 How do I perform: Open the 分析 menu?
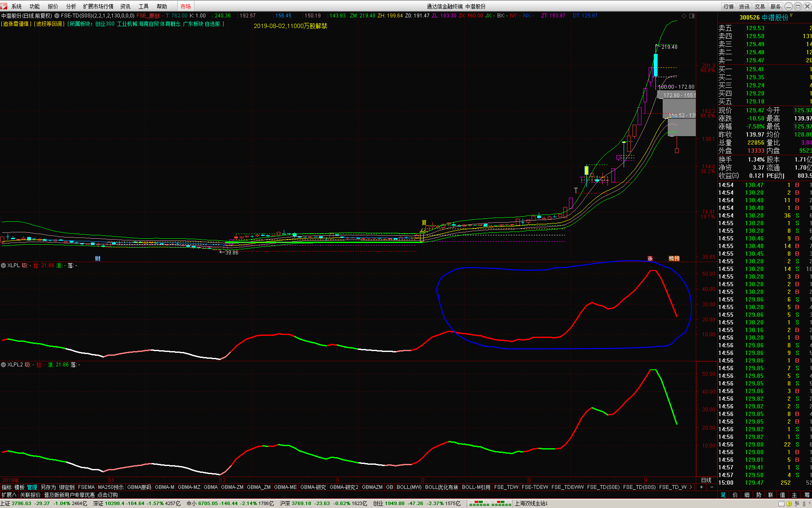[x=71, y=6]
